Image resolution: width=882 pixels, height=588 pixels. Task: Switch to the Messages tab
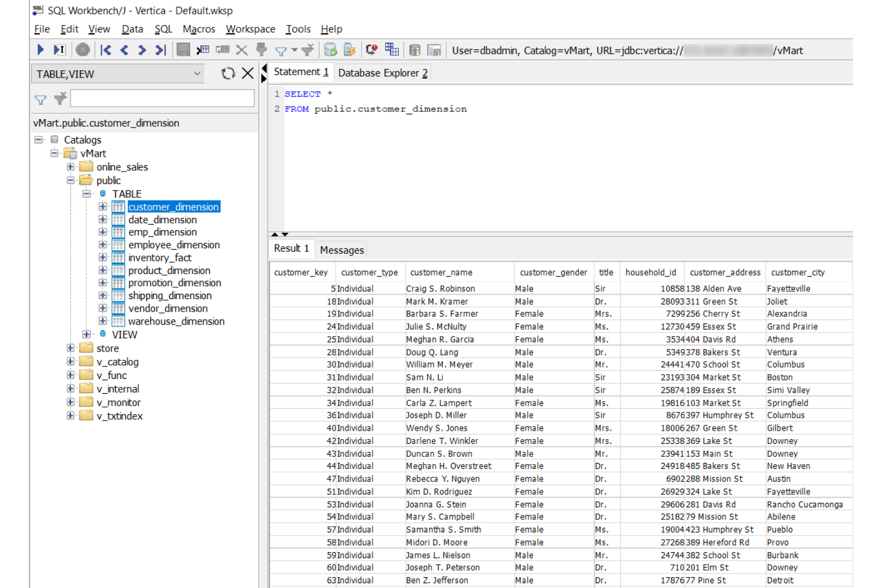[x=341, y=250]
